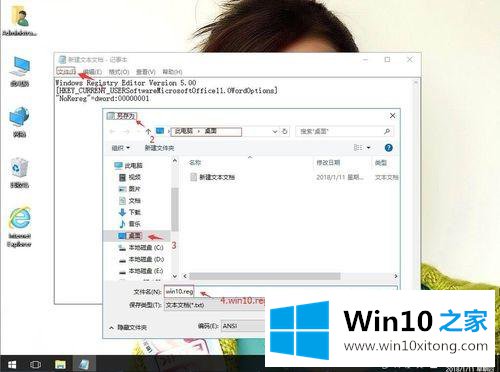This screenshot has height=372, width=500.
Task: Click the search magnifier icon
Action: coord(387,131)
